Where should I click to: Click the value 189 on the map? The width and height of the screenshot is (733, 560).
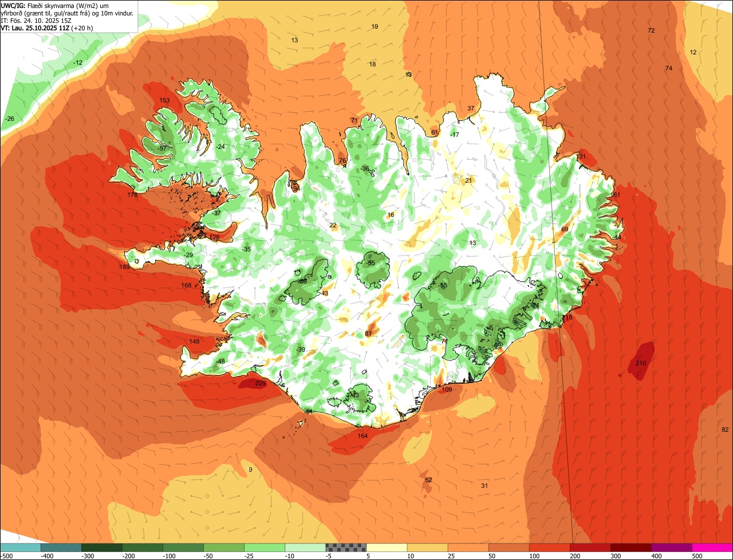point(124,267)
